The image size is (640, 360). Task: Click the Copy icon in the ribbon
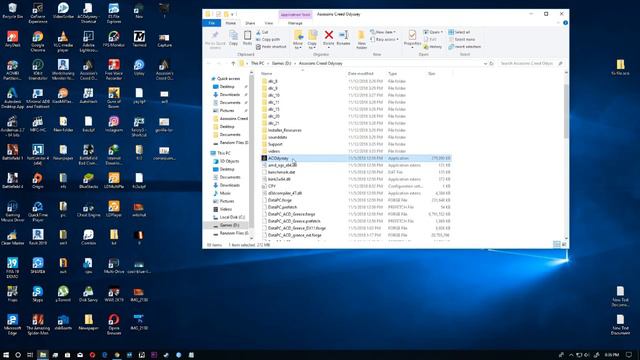coord(233,38)
